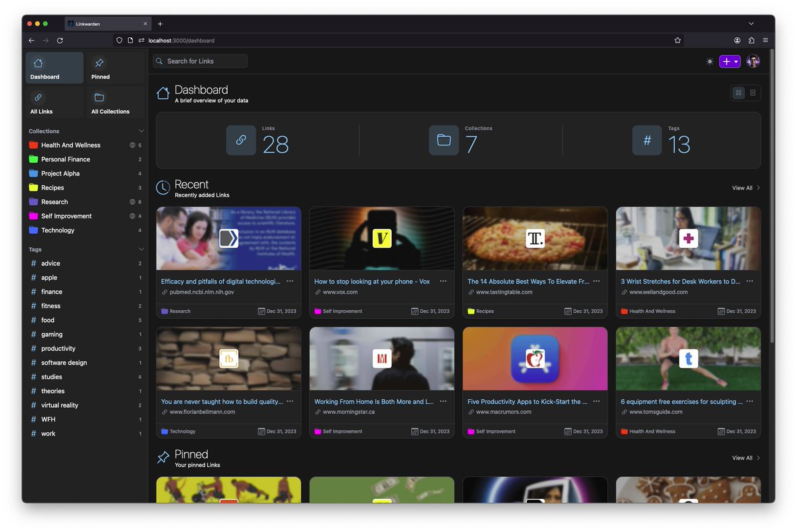Open the user profile avatar menu
The image size is (797, 532).
click(x=753, y=61)
